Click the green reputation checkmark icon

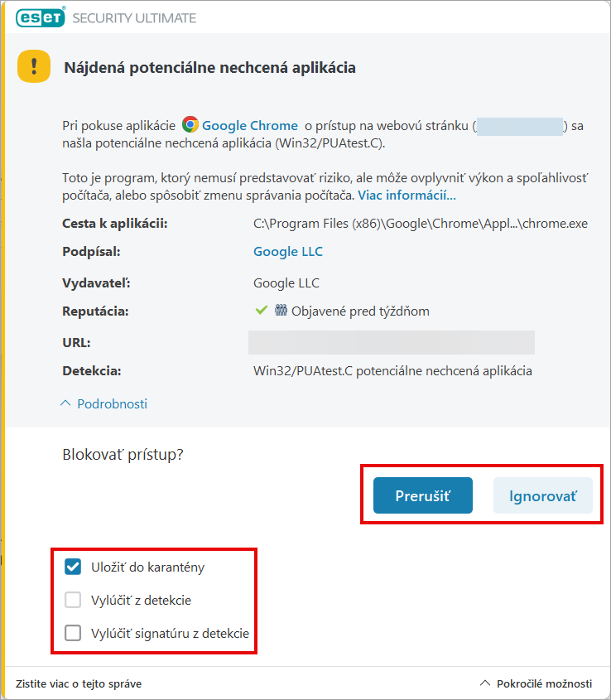click(x=261, y=311)
